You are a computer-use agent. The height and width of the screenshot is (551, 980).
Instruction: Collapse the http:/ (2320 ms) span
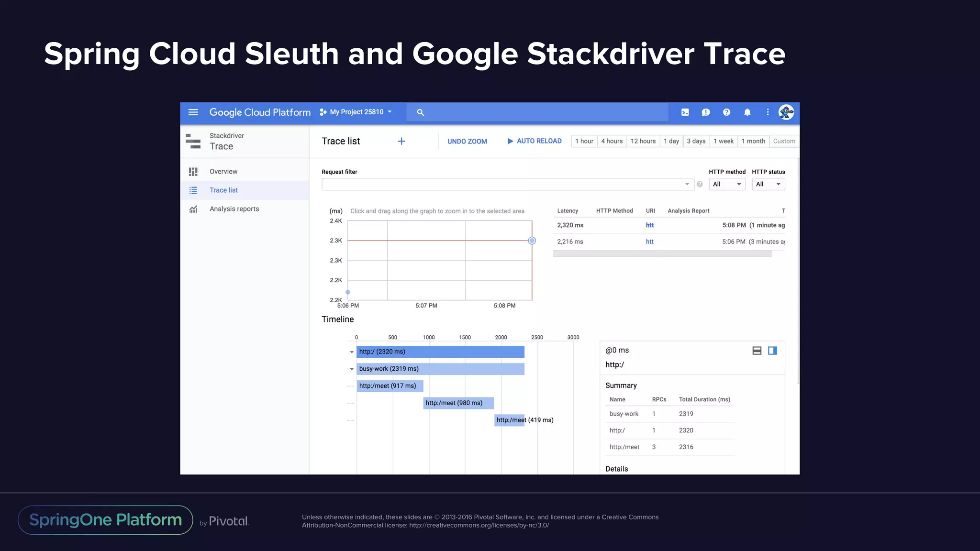point(352,352)
